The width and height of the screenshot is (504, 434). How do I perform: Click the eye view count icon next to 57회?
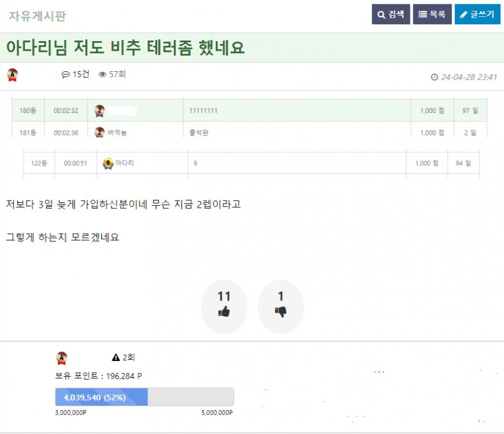point(102,75)
